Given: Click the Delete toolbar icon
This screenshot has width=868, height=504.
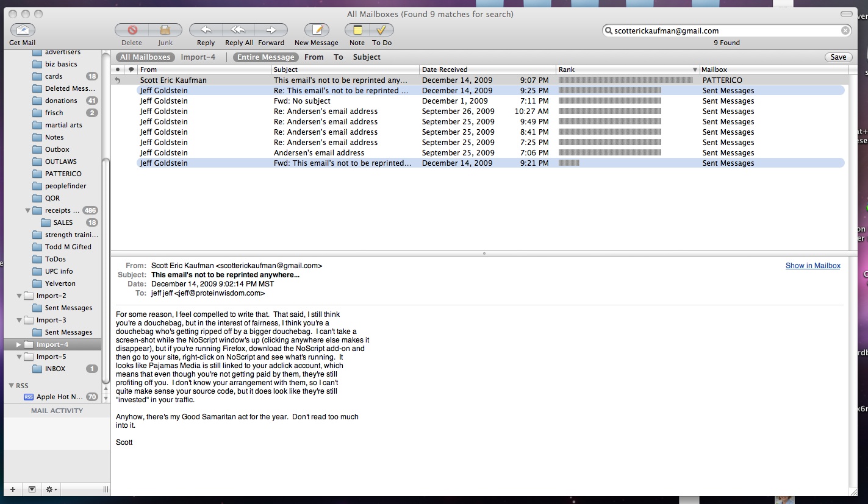Looking at the screenshot, I should (x=132, y=30).
